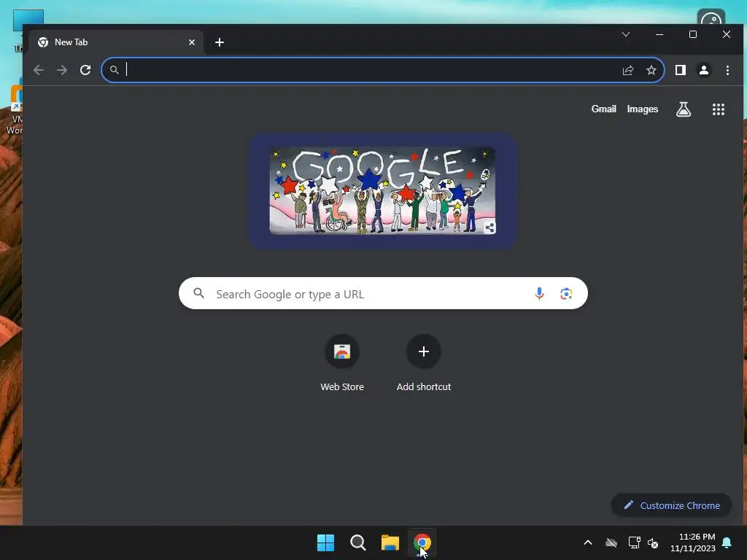
Task: Bookmark this tab with the star icon
Action: [x=651, y=70]
